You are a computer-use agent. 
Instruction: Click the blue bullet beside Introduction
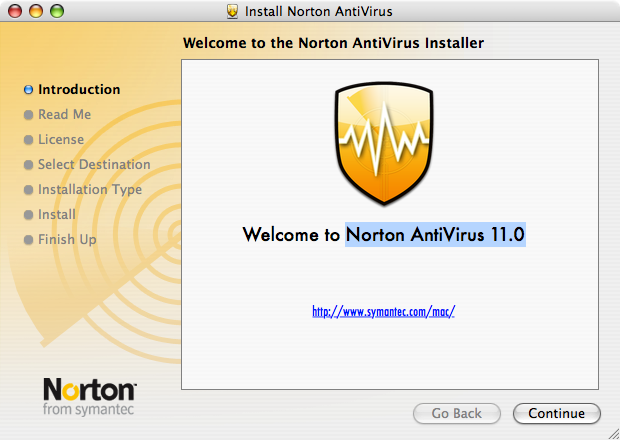28,90
